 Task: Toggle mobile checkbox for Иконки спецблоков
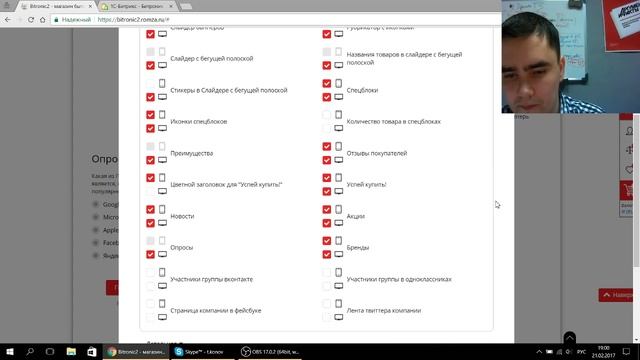pyautogui.click(x=150, y=115)
